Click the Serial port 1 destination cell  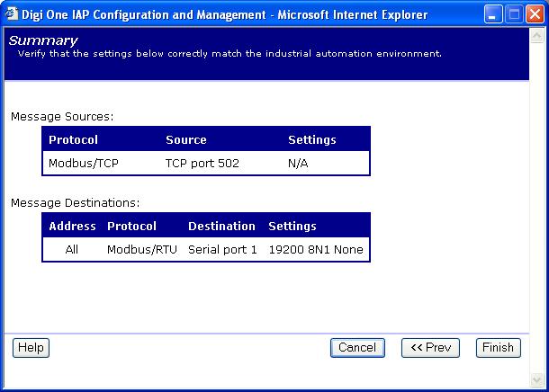pos(222,250)
